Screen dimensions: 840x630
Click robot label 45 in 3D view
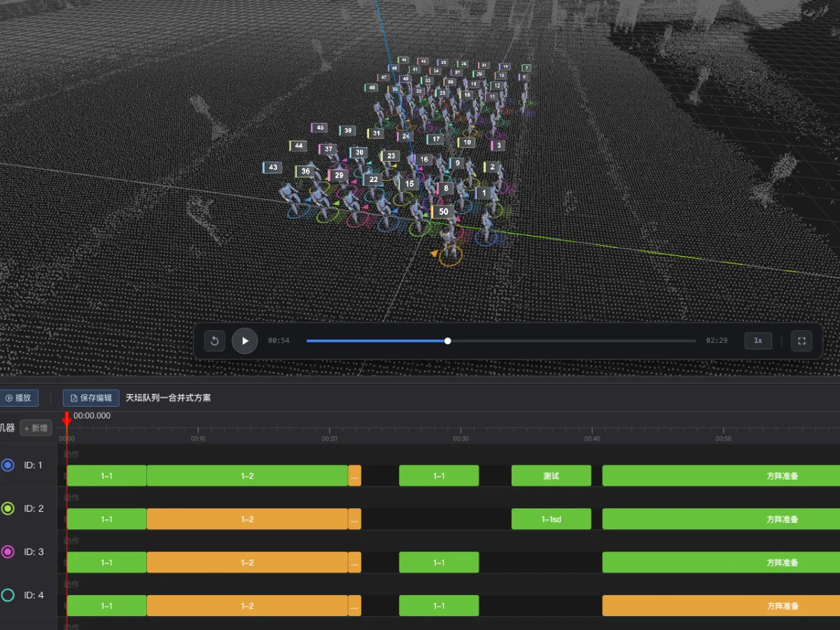click(x=319, y=128)
